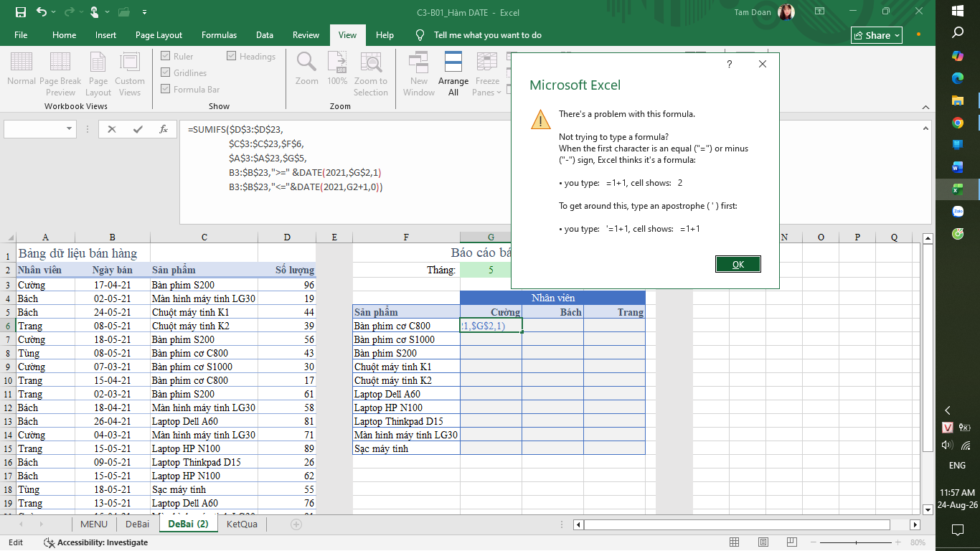980x551 pixels.
Task: Cancel the formula entry with X icon
Action: coord(111,129)
